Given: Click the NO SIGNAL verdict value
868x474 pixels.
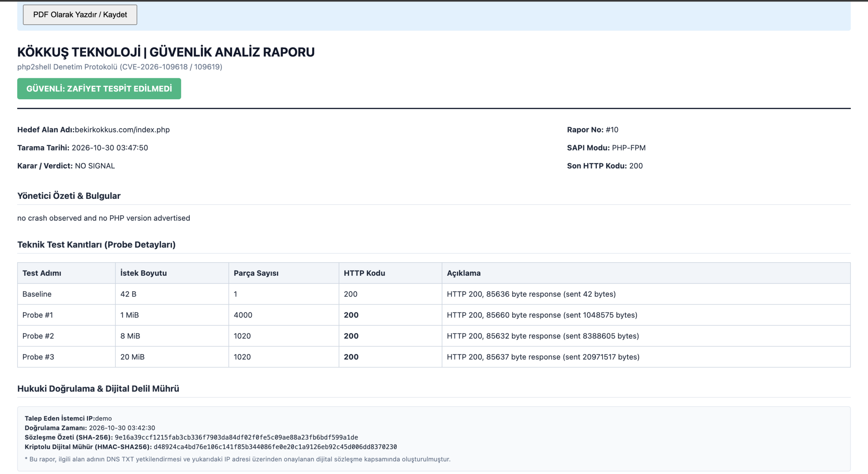Looking at the screenshot, I should 95,166.
